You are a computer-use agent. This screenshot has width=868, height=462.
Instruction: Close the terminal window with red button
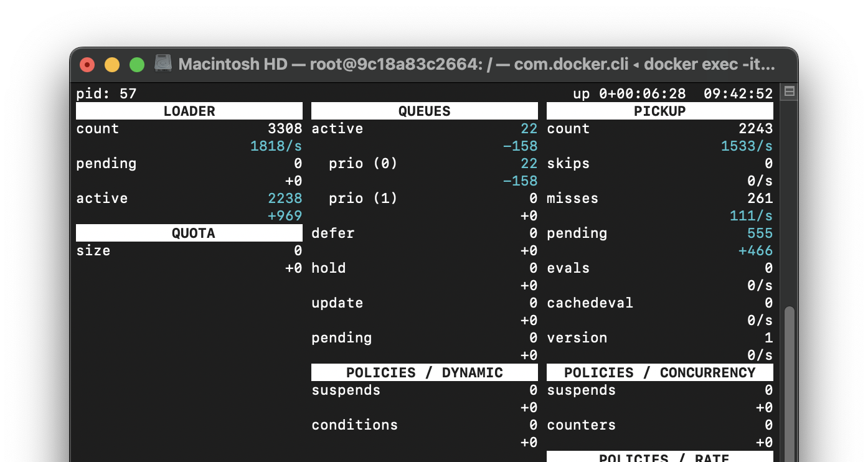click(87, 64)
